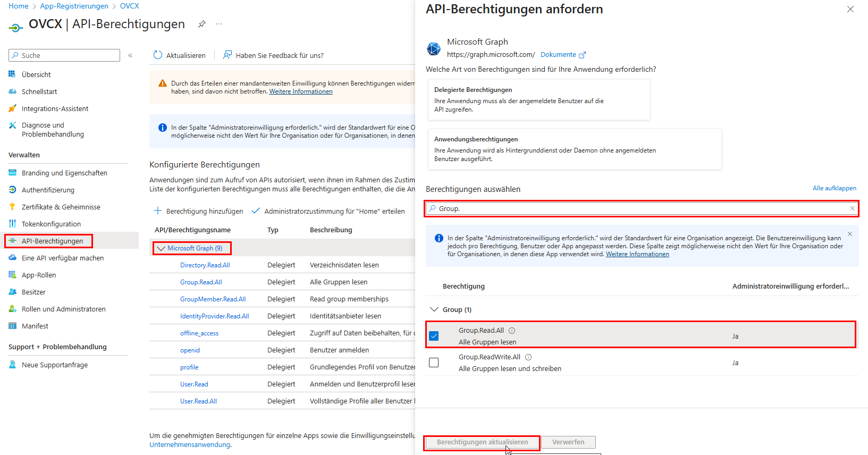Open the more options ellipsis by title

tap(219, 24)
